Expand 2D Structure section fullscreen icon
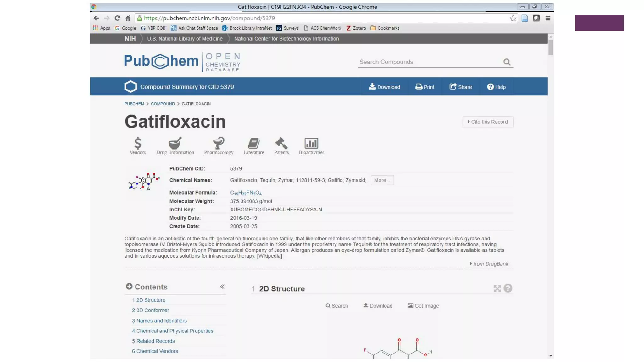This screenshot has height=362, width=644. [497, 288]
